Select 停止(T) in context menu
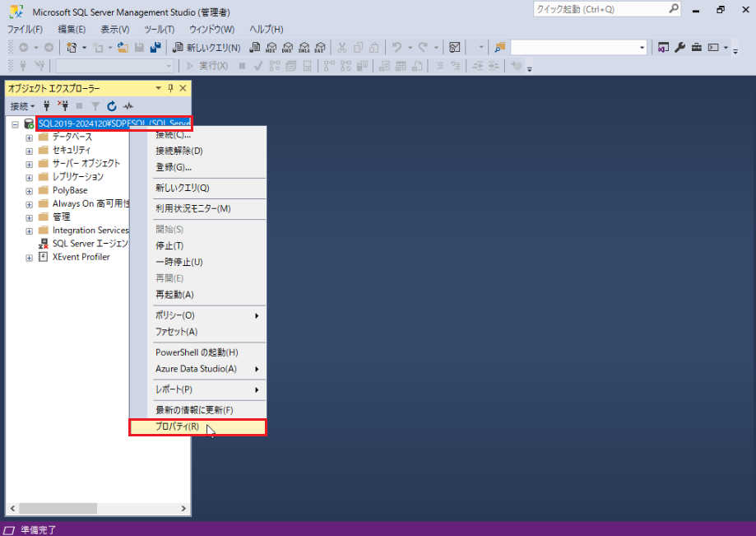This screenshot has width=756, height=536. pyautogui.click(x=197, y=245)
